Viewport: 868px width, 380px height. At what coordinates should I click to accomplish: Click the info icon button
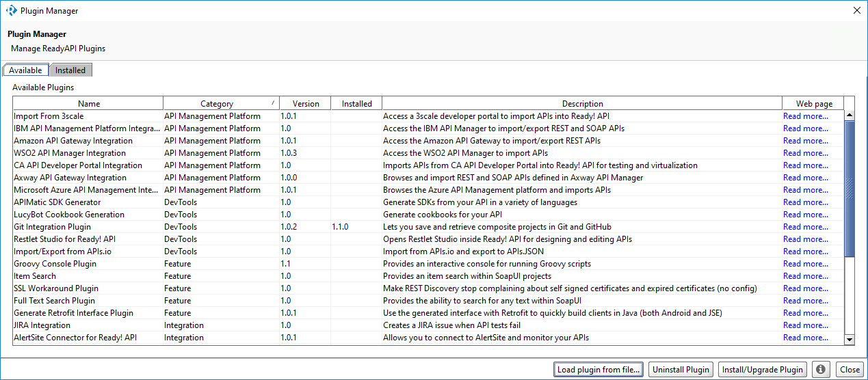click(x=820, y=369)
